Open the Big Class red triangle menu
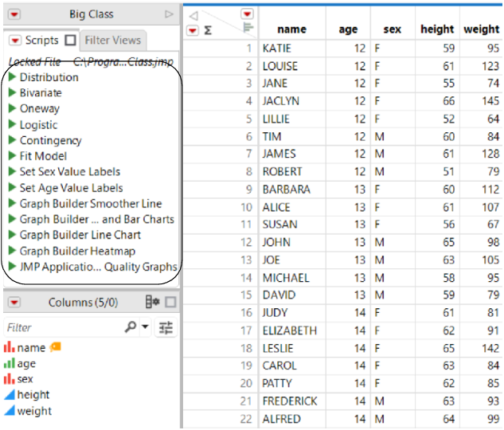 [x=14, y=14]
